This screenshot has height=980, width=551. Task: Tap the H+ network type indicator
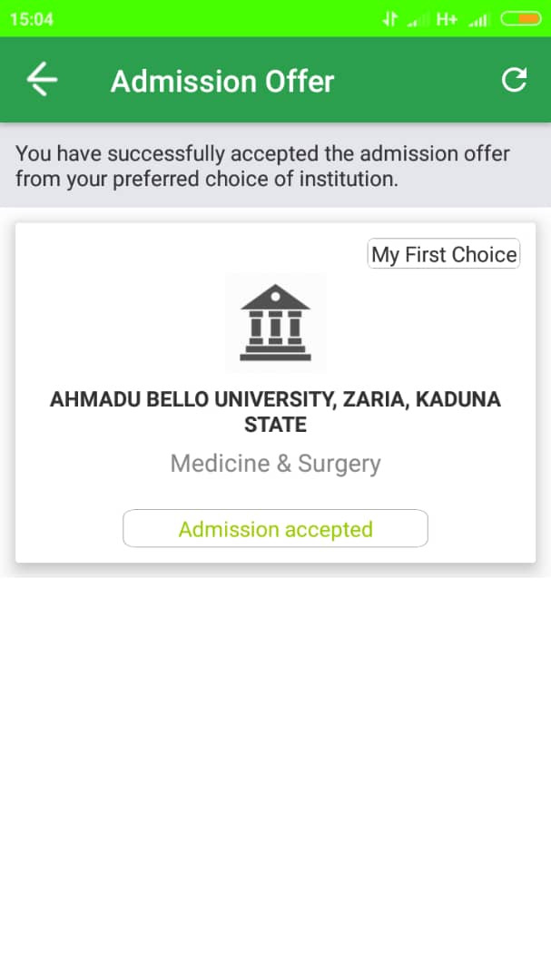(x=447, y=19)
